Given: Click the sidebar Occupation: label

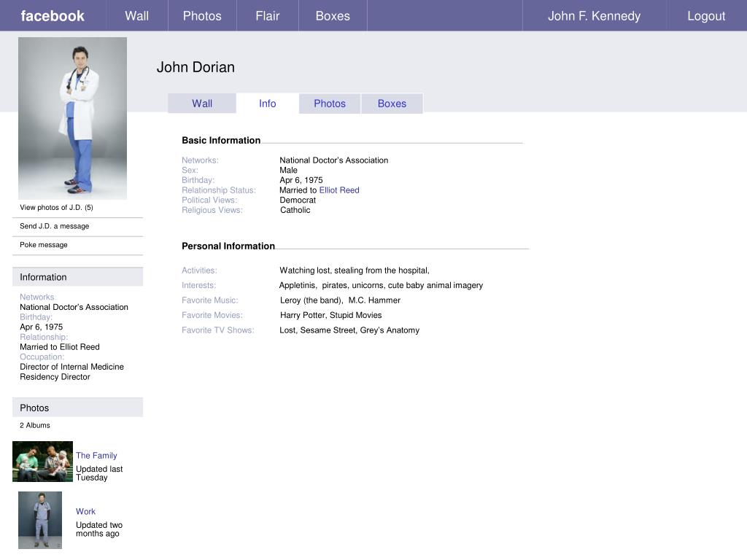Looking at the screenshot, I should click(x=42, y=357).
